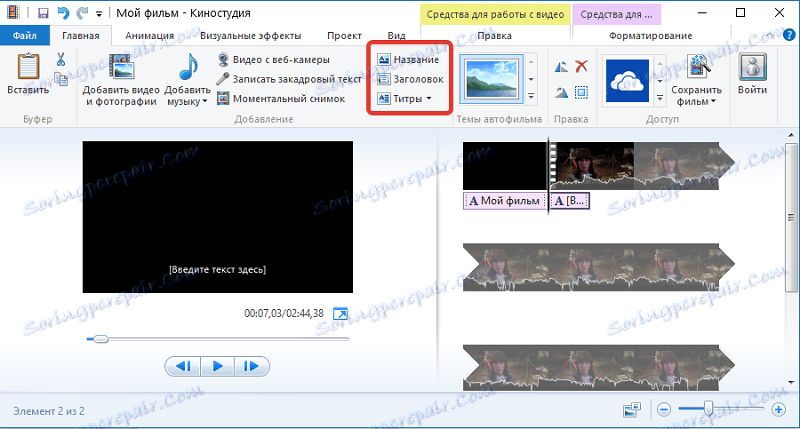Click the full screen preview icon
The height and width of the screenshot is (429, 800).
coord(340,314)
